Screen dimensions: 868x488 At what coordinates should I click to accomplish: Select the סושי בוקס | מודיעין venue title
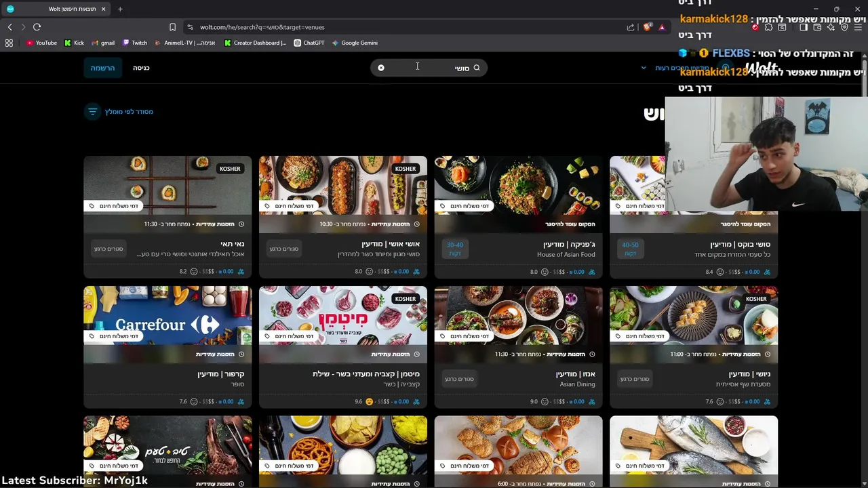[x=740, y=244]
